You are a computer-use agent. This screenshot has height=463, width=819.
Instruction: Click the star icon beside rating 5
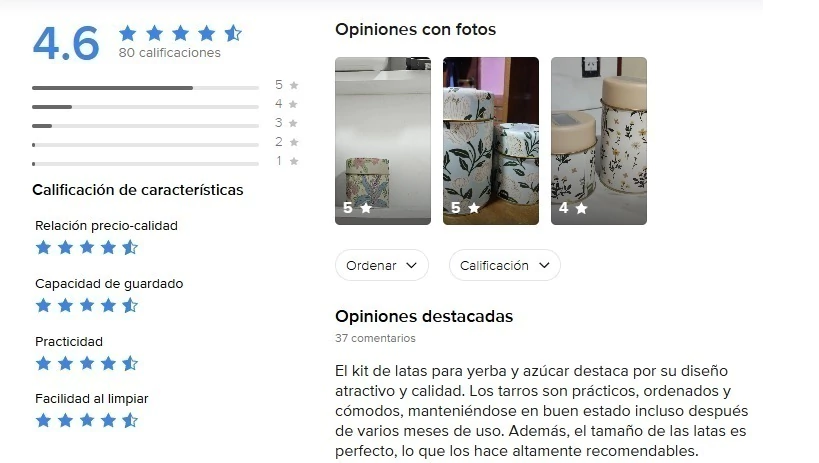point(294,85)
